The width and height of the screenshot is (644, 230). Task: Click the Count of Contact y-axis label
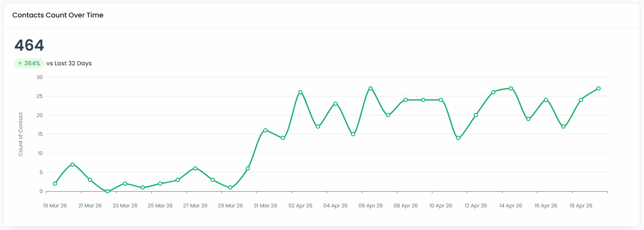[x=21, y=134]
